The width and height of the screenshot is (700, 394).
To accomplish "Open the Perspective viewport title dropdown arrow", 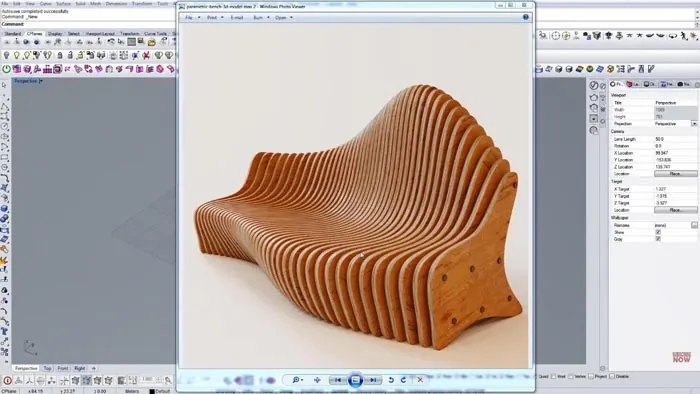I will [41, 81].
